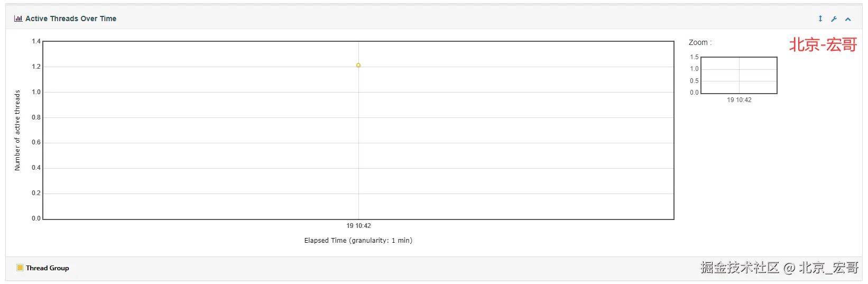Click the 1.5 value on the zoom chart axis
868x284 pixels.
coord(694,57)
